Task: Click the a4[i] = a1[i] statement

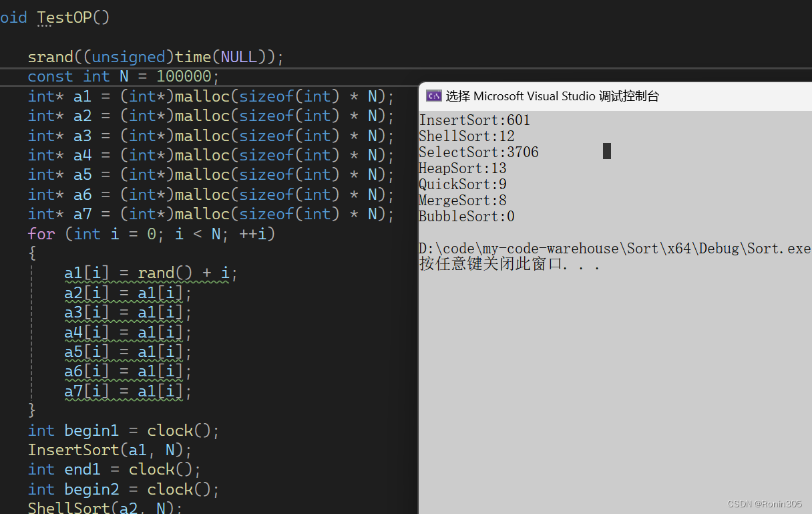Action: (x=128, y=332)
